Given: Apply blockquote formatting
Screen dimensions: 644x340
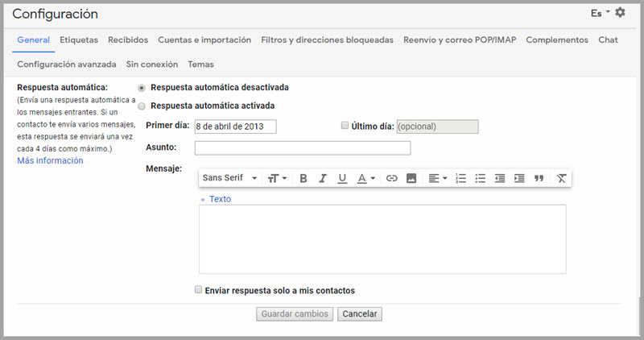Looking at the screenshot, I should (x=539, y=178).
